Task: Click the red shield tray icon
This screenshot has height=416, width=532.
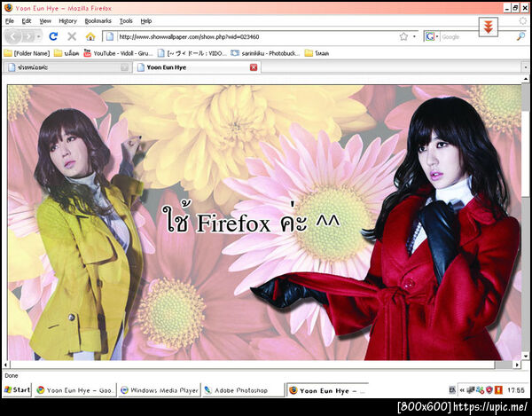Action: coord(489,390)
